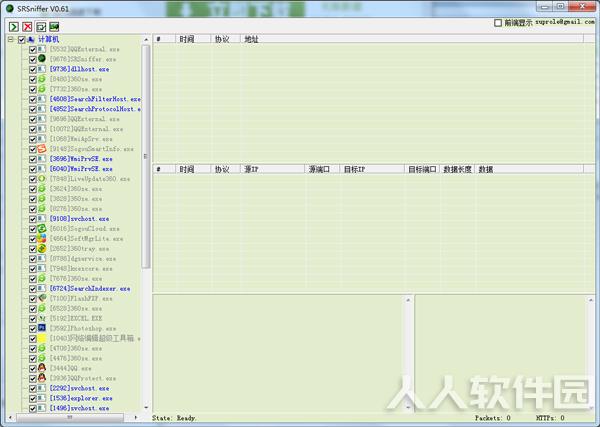This screenshot has height=427, width=600.
Task: Click the process tree scroll-left arrow
Action: click(x=10, y=417)
